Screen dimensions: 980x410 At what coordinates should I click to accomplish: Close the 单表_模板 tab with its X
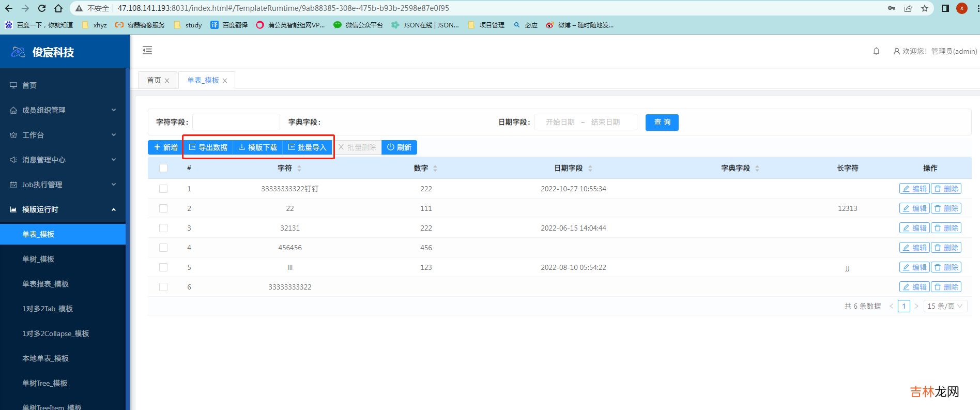[x=225, y=81]
